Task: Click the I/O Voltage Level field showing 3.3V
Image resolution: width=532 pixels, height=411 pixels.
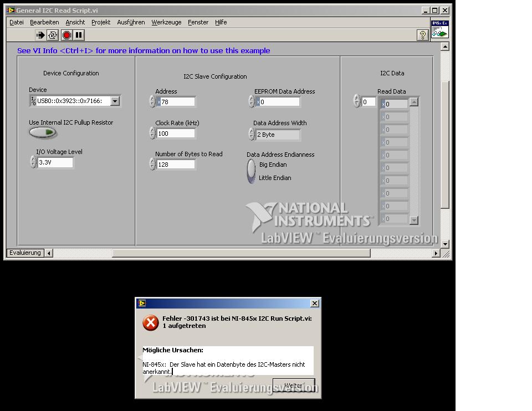Action: (55, 162)
